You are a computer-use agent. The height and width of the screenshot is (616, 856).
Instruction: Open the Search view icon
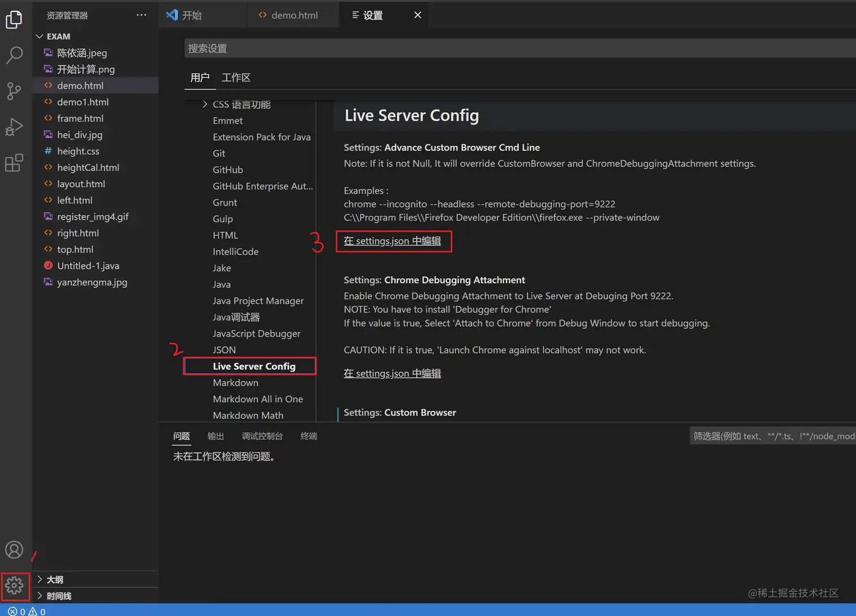(x=14, y=55)
